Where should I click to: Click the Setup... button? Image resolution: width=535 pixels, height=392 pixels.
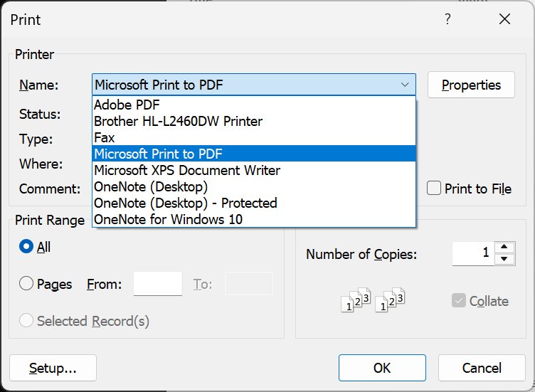53,368
